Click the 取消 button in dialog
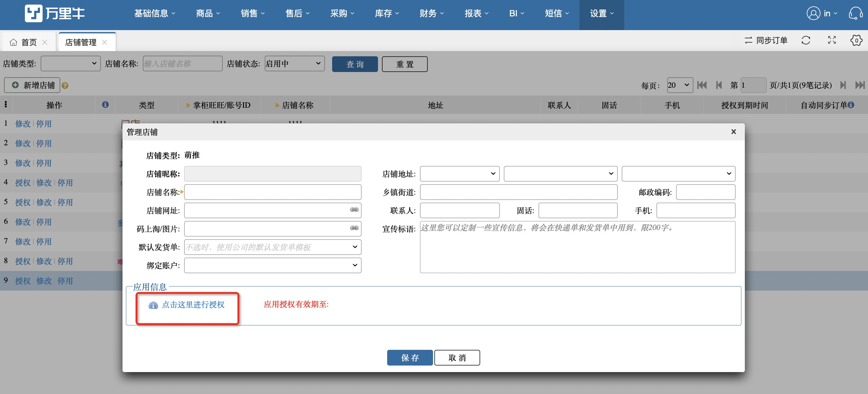The width and height of the screenshot is (868, 394). pyautogui.click(x=457, y=357)
